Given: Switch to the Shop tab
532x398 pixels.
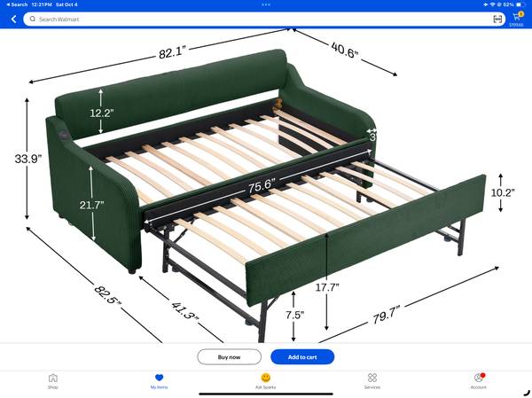Looking at the screenshot, I should tap(53, 380).
